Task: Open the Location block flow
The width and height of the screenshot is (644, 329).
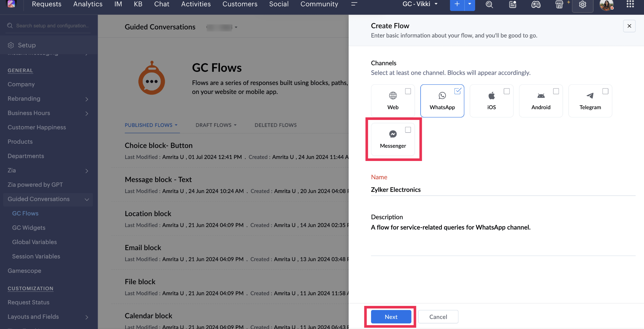Action: coord(148,214)
